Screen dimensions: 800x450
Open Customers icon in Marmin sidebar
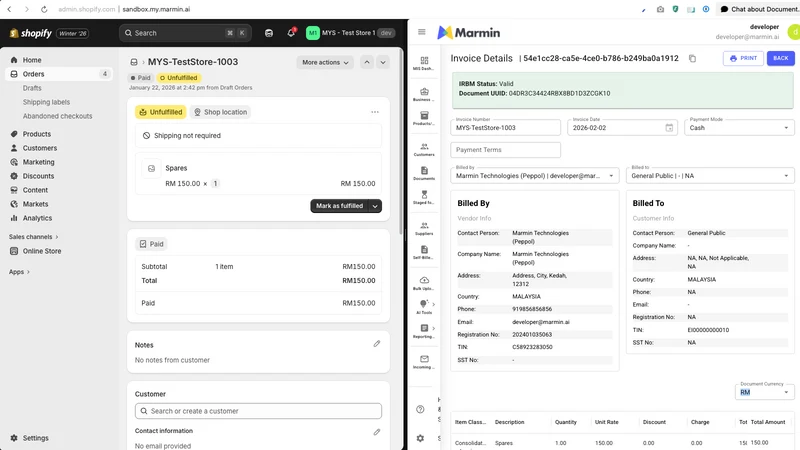(x=424, y=149)
